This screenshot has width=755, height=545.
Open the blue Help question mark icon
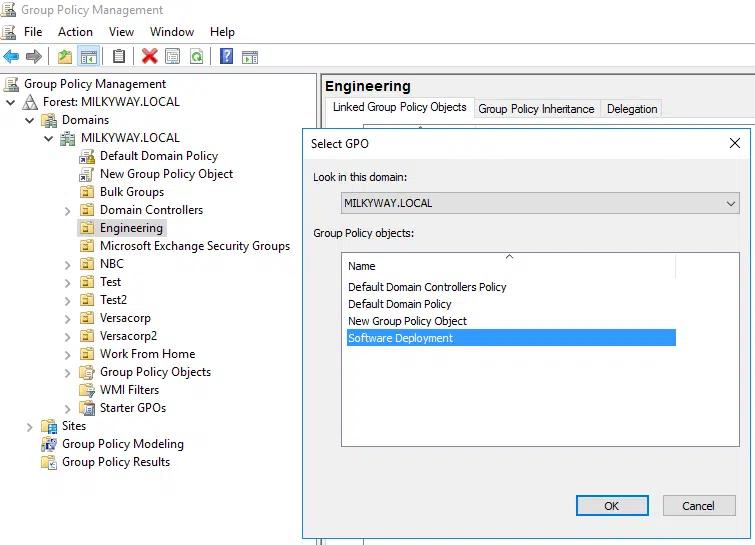click(226, 56)
